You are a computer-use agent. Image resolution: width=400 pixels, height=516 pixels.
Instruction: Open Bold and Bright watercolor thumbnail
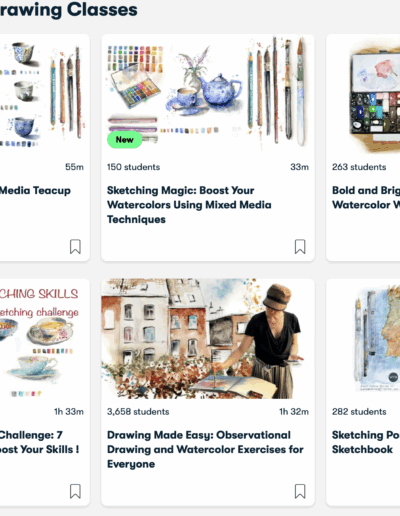point(363,94)
